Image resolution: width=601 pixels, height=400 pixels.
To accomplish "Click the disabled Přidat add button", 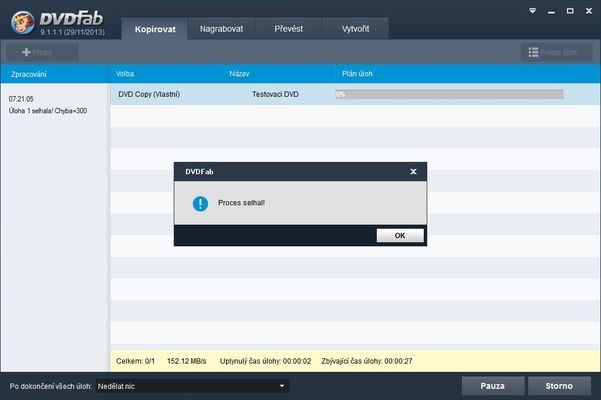I will pos(42,52).
